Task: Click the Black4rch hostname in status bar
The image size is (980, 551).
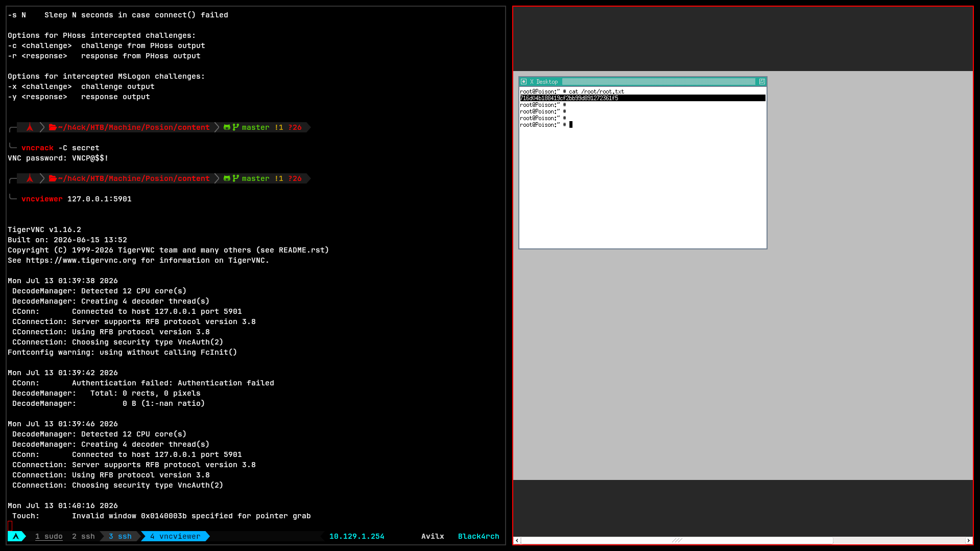Action: (479, 536)
